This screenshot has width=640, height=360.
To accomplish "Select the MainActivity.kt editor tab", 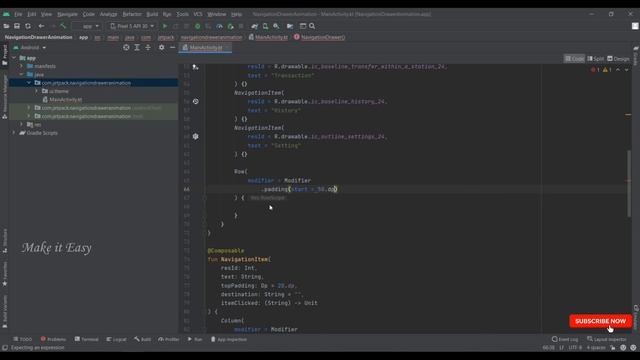I will tap(205, 48).
